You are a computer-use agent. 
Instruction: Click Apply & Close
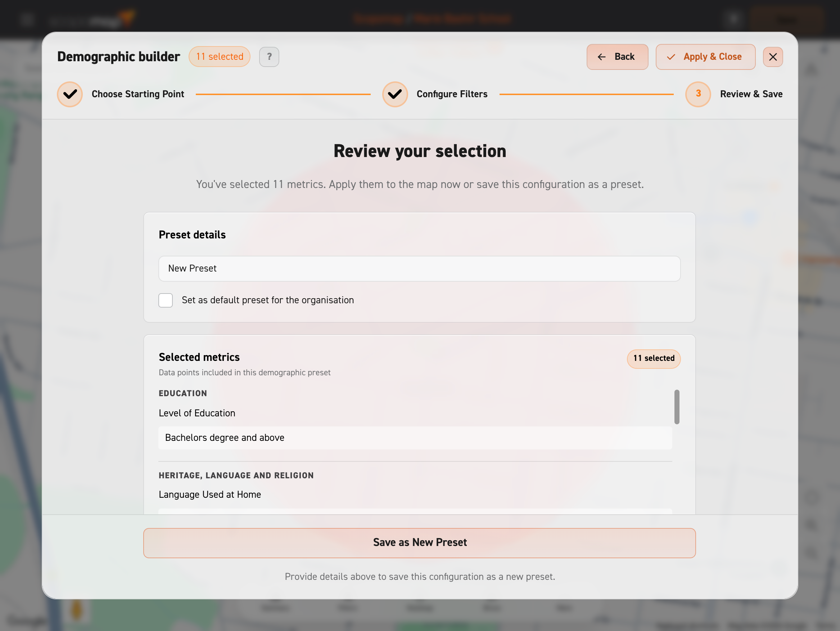coord(705,57)
